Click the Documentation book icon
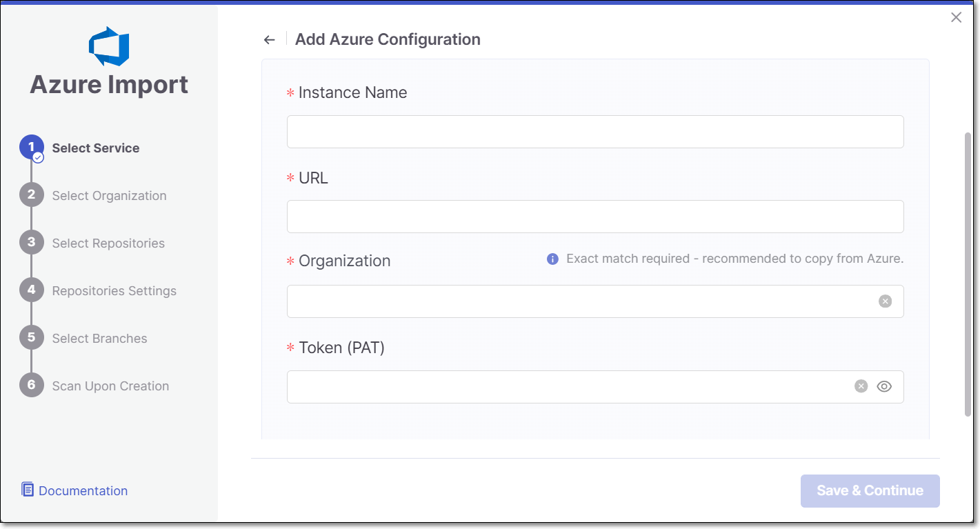Viewport: 980px width, 529px height. (28, 490)
